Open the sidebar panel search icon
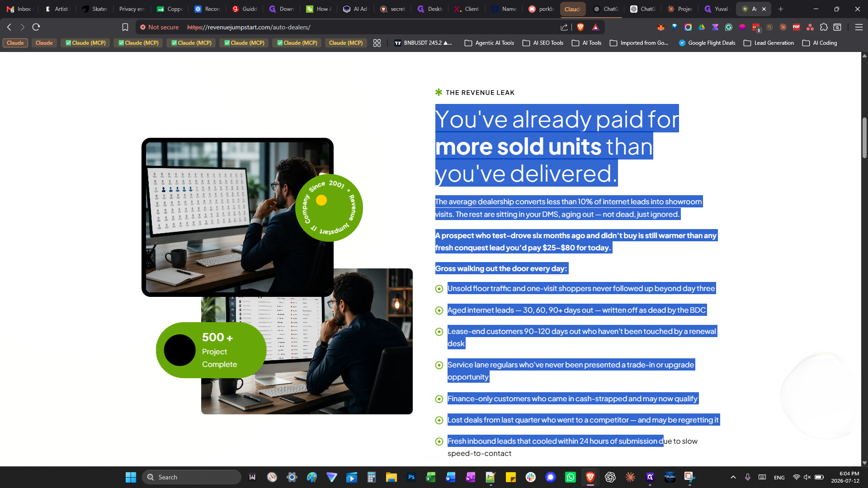Image resolution: width=868 pixels, height=488 pixels. pyautogui.click(x=837, y=27)
